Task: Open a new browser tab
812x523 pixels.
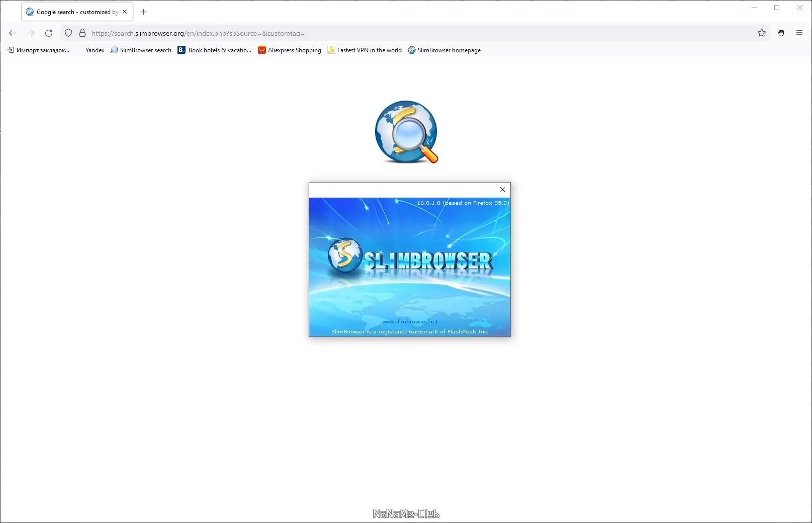Action: tap(143, 12)
